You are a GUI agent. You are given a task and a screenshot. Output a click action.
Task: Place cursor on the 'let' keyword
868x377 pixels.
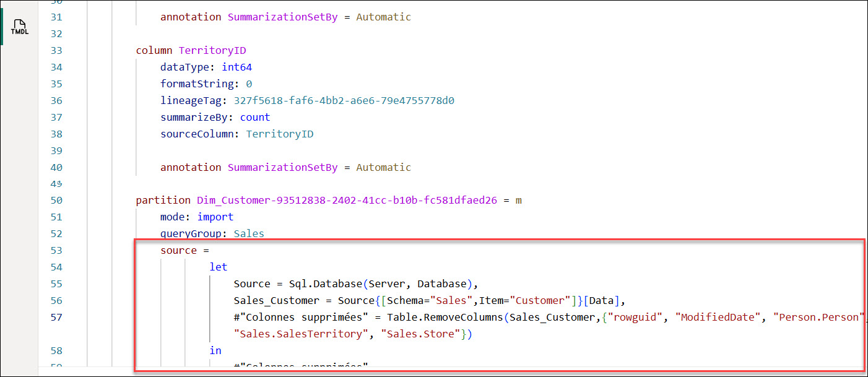pos(219,267)
